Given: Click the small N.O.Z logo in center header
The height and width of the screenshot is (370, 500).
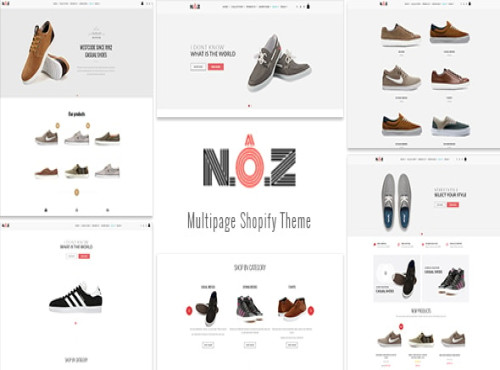Looking at the screenshot, I should [x=195, y=6].
